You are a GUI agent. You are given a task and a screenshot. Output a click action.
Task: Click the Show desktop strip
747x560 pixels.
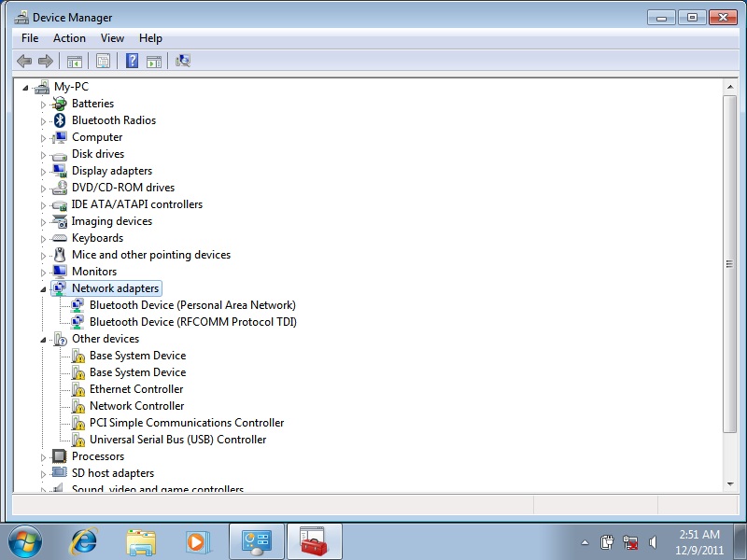tap(740, 542)
